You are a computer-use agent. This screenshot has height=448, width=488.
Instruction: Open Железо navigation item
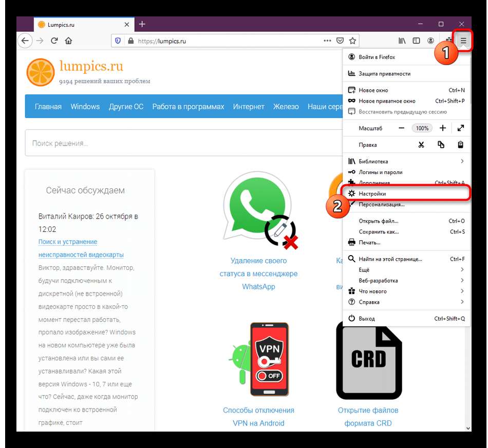click(286, 107)
